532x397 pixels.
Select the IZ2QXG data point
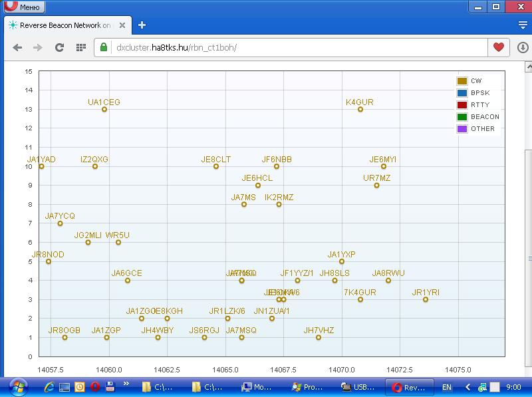pyautogui.click(x=95, y=166)
